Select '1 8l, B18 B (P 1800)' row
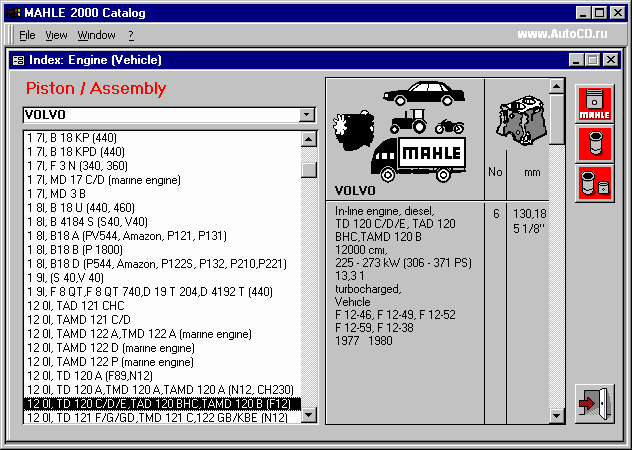Image resolution: width=632 pixels, height=450 pixels. point(162,250)
